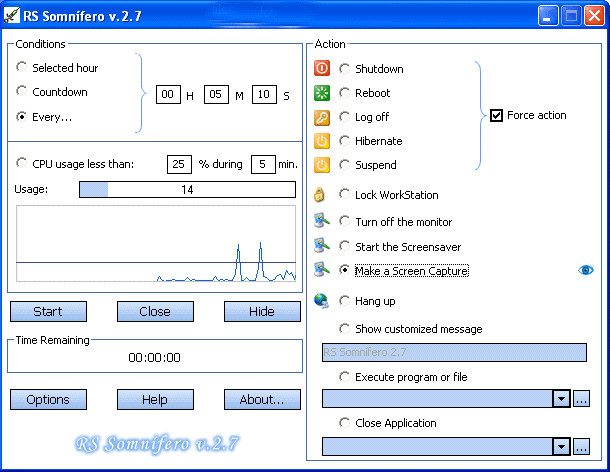Click the Make a Screen Capture monitor icon
Viewport: 610px width, 472px height.
tap(322, 269)
